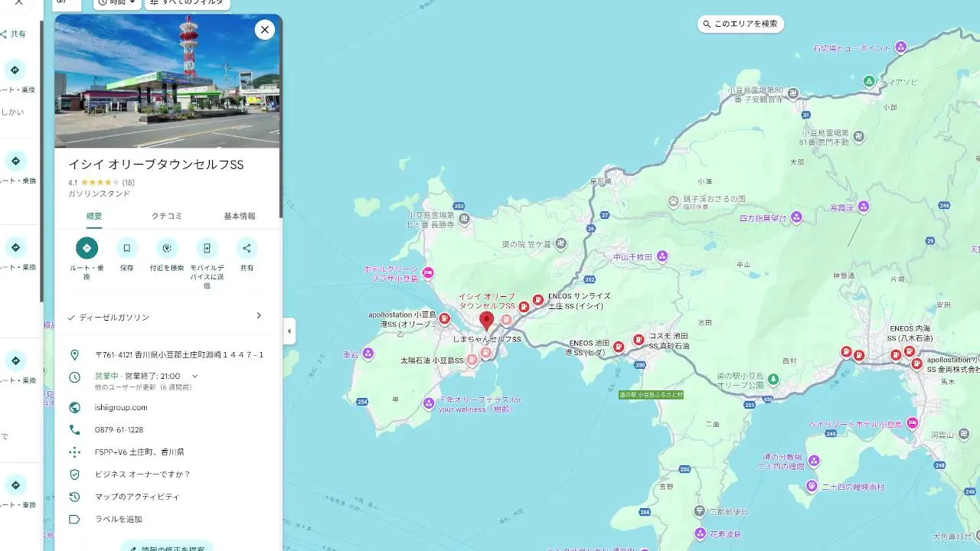Click the clock icon beside 営業中
The image size is (980, 551).
pyautogui.click(x=74, y=377)
